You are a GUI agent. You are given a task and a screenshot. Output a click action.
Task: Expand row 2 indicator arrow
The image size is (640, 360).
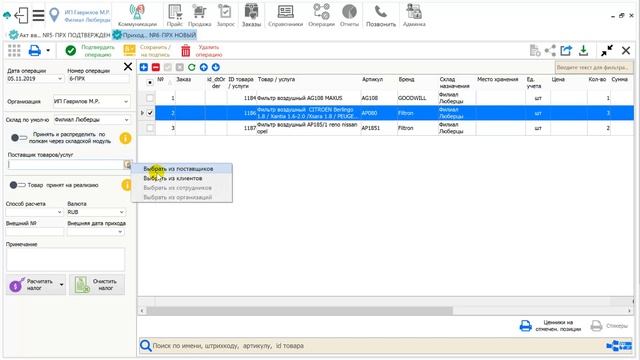[142, 113]
